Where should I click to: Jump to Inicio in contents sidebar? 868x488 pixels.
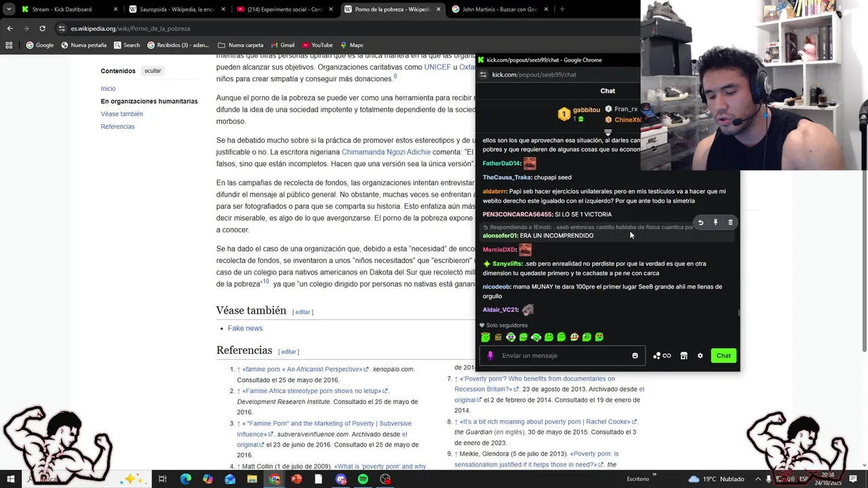click(108, 89)
